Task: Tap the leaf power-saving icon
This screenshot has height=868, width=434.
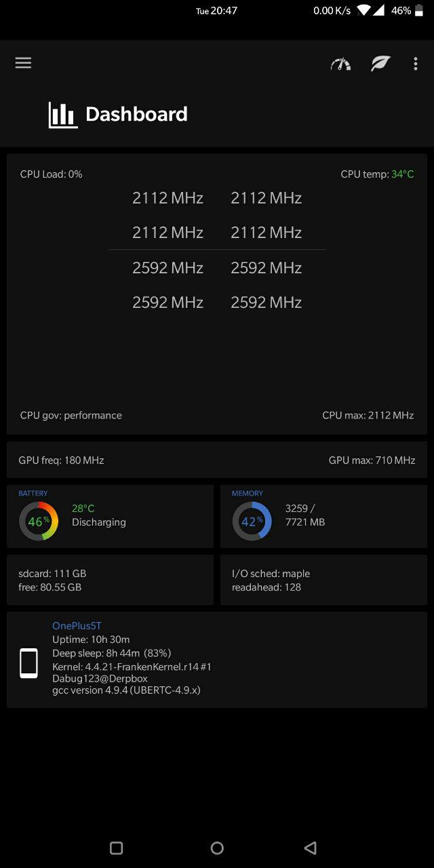Action: coord(380,64)
